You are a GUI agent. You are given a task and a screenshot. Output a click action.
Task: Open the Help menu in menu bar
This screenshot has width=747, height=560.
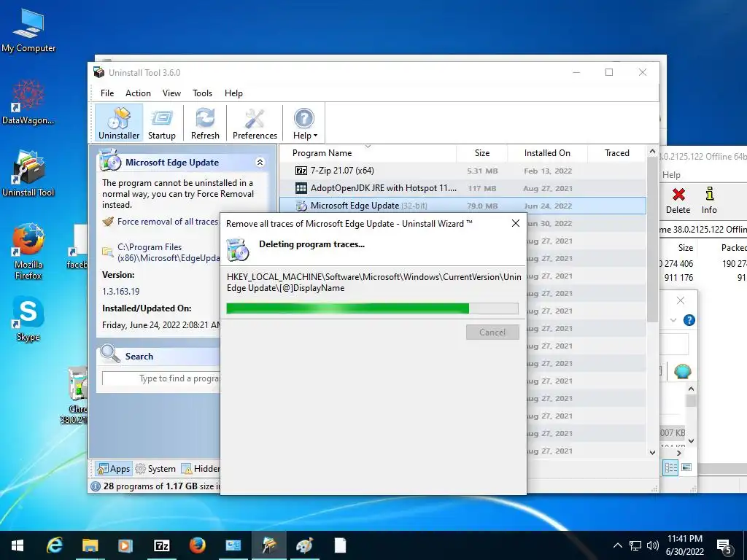pyautogui.click(x=233, y=93)
